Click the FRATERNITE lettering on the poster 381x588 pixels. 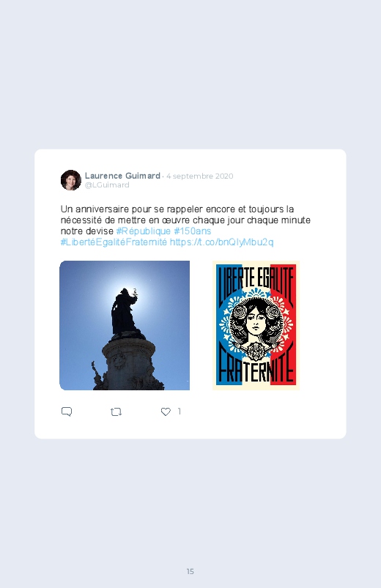pyautogui.click(x=256, y=369)
